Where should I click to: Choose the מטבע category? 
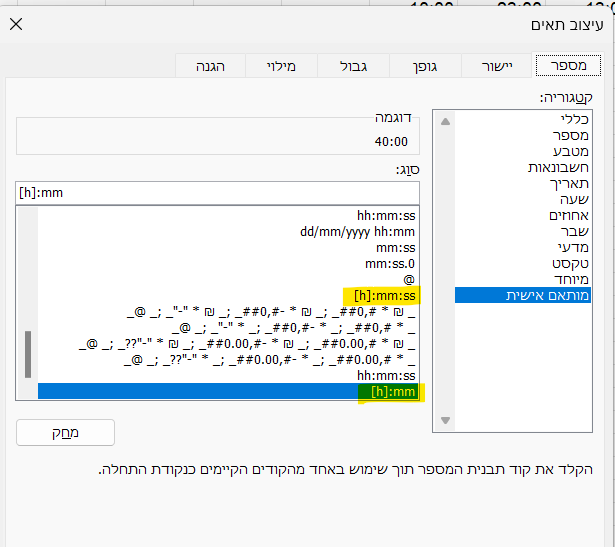pos(522,151)
